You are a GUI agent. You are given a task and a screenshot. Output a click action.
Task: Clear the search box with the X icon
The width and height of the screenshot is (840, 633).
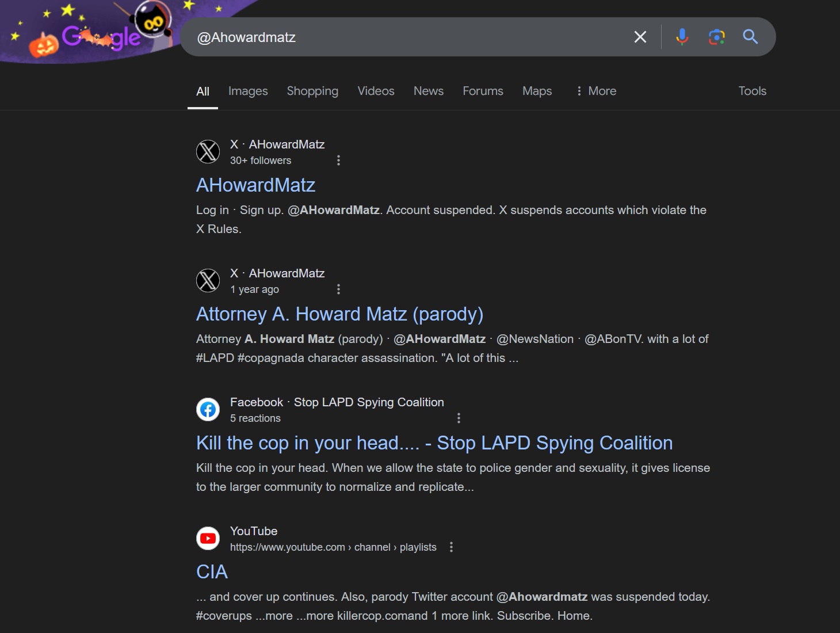point(640,37)
